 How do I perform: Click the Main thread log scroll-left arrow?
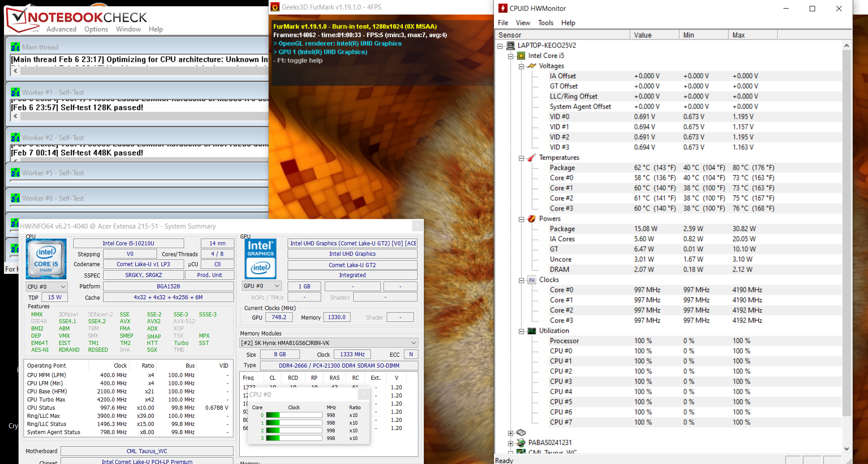click(16, 71)
